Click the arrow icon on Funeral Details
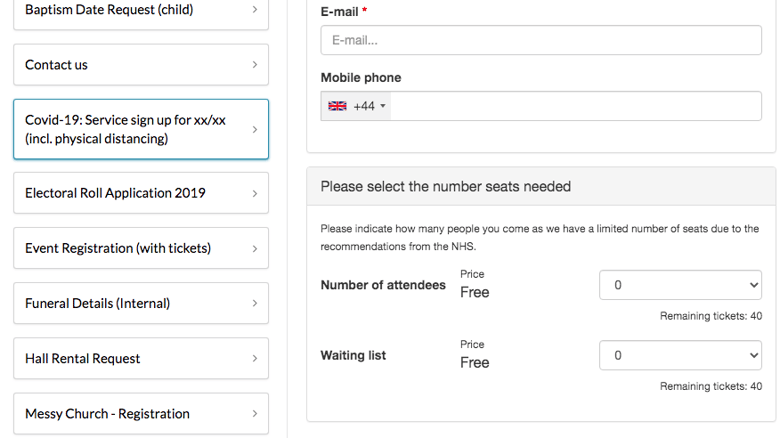The image size is (780, 438). (255, 303)
